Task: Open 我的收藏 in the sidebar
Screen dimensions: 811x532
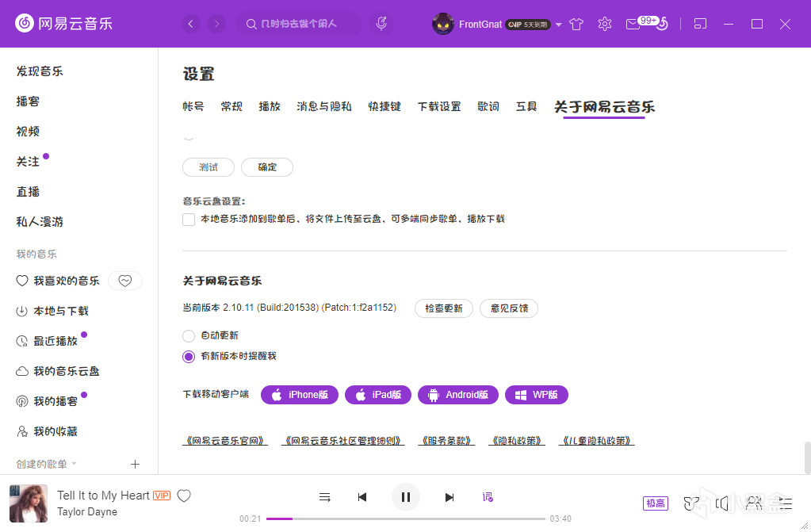Action: [47, 431]
